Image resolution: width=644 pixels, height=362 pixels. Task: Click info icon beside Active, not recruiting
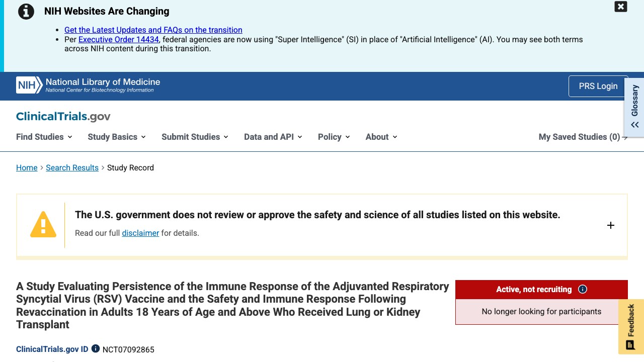pos(583,289)
